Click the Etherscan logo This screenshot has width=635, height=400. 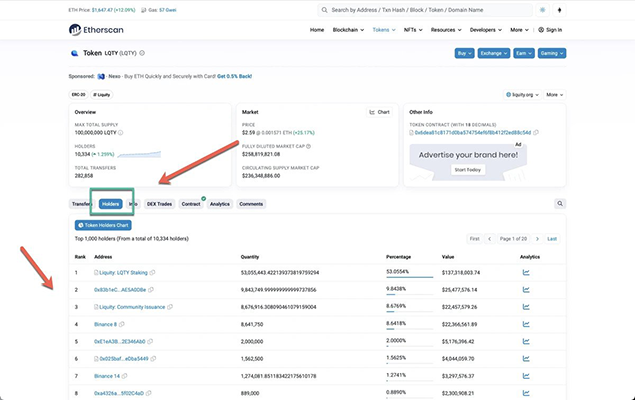point(96,30)
